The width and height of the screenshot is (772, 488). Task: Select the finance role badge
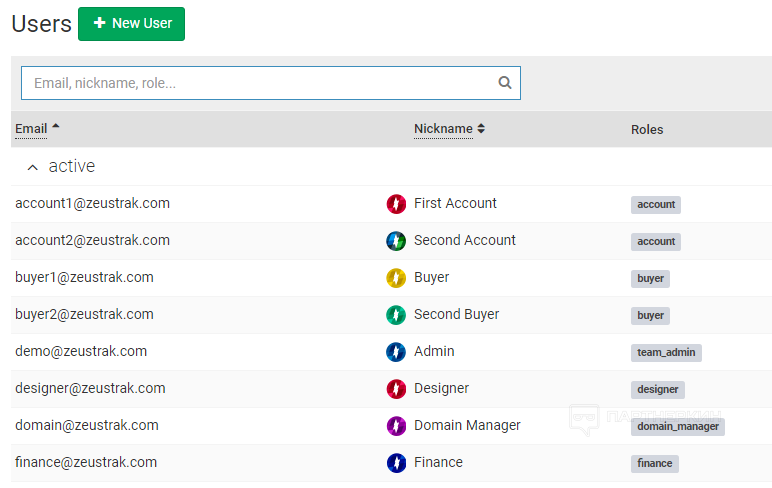(x=655, y=463)
